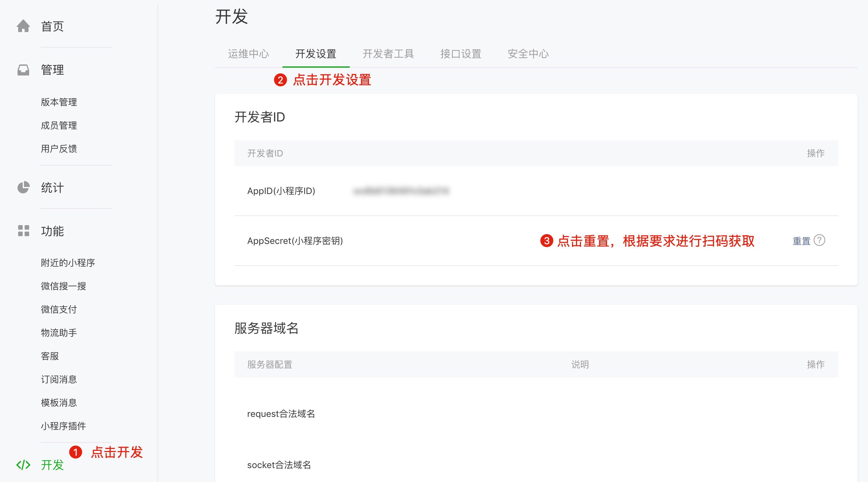
Task: Click the help question mark next to 重置
Action: click(819, 240)
